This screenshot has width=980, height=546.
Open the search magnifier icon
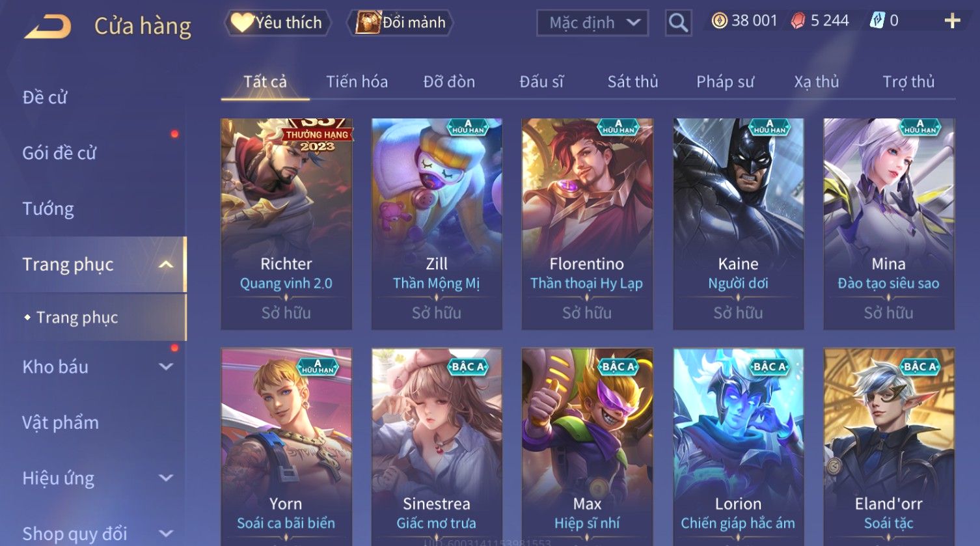point(678,23)
